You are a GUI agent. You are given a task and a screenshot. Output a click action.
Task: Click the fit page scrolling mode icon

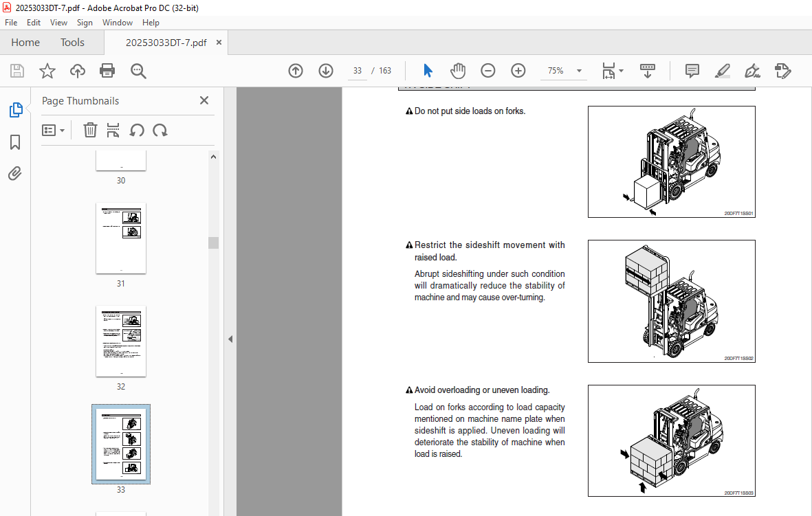tap(608, 71)
